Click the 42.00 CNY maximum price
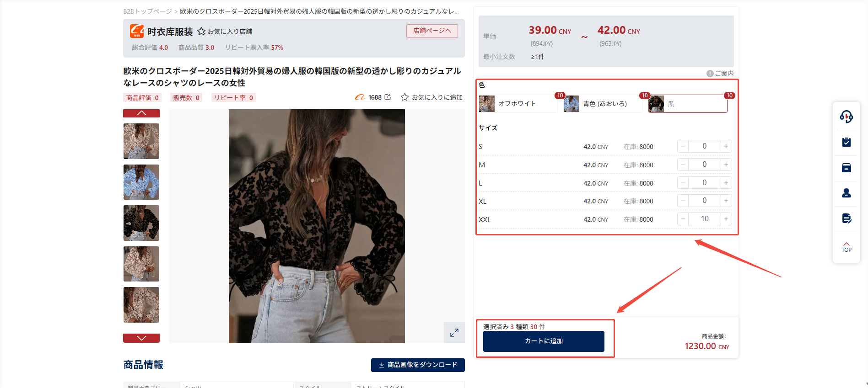Image resolution: width=868 pixels, height=388 pixels. click(x=619, y=30)
